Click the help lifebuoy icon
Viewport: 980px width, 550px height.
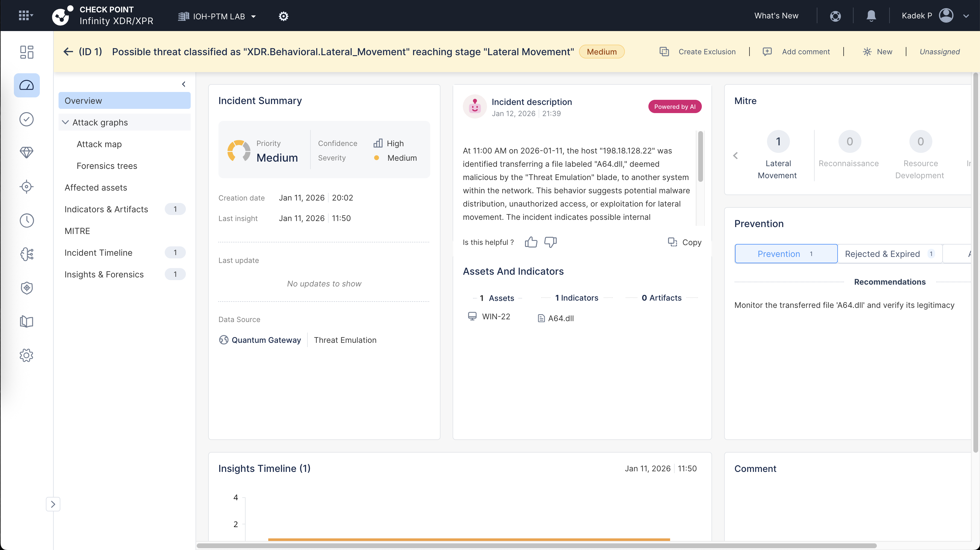click(835, 16)
